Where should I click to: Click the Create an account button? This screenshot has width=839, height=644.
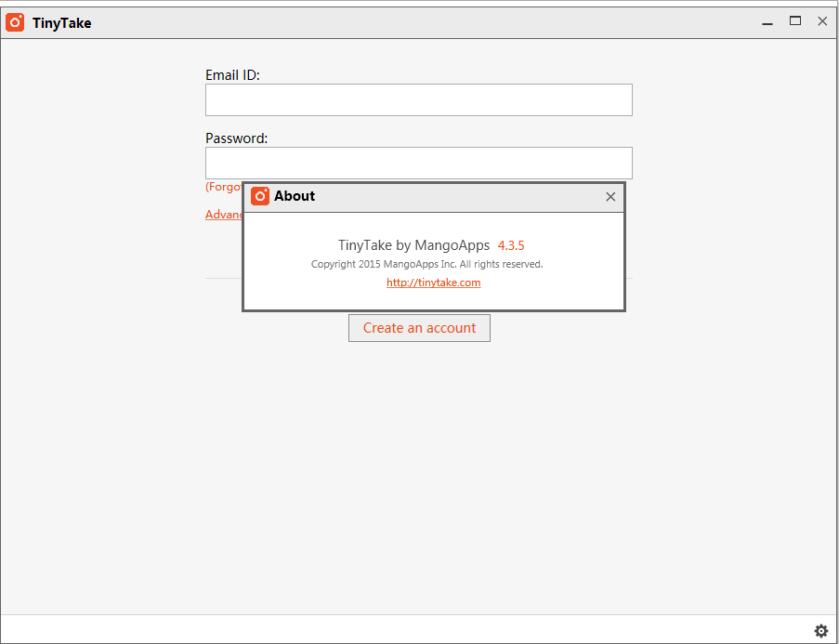click(420, 328)
